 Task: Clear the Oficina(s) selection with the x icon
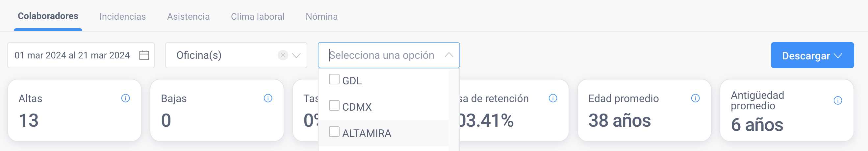[x=283, y=55]
